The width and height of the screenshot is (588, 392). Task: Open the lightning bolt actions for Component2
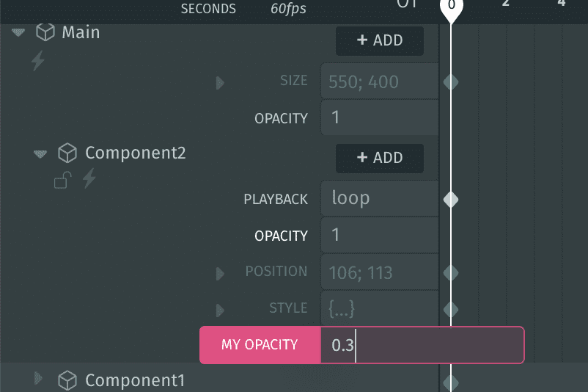89,178
